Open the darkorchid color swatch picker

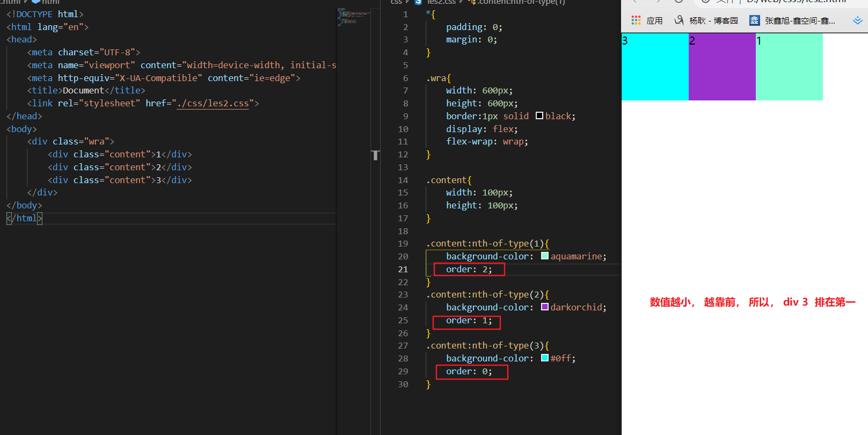[545, 307]
